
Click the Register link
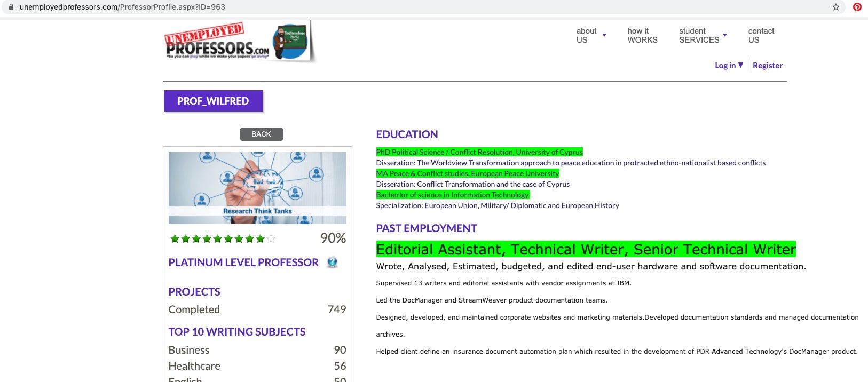768,65
